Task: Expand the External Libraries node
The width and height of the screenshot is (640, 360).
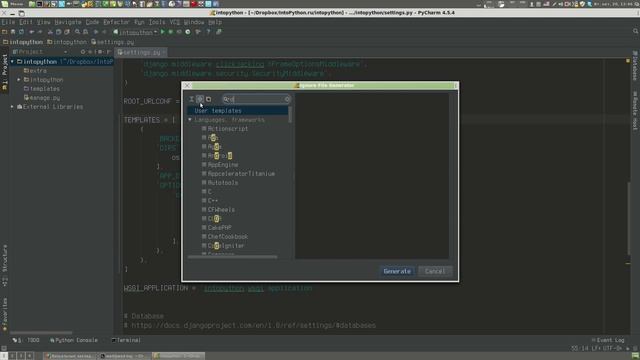Action: [12, 107]
